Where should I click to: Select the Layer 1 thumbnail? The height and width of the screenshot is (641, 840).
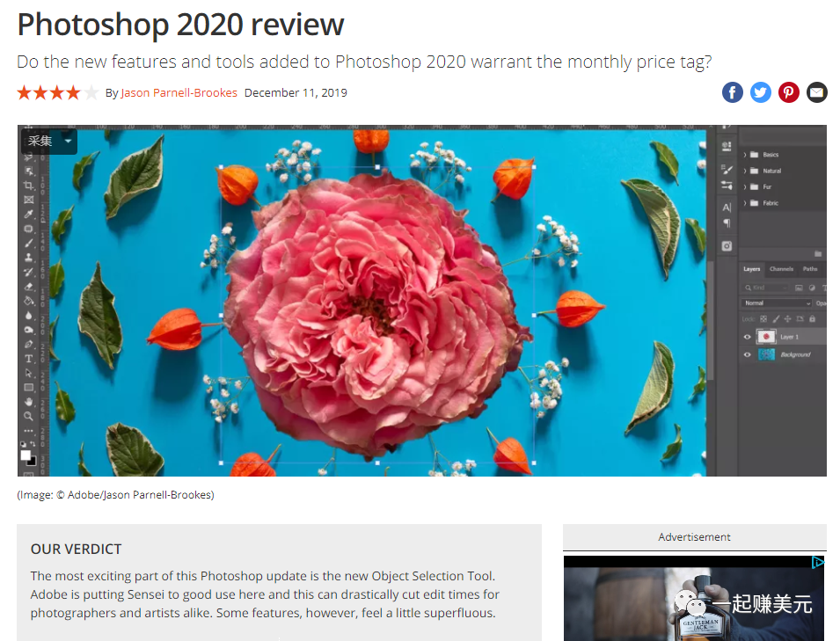point(766,336)
